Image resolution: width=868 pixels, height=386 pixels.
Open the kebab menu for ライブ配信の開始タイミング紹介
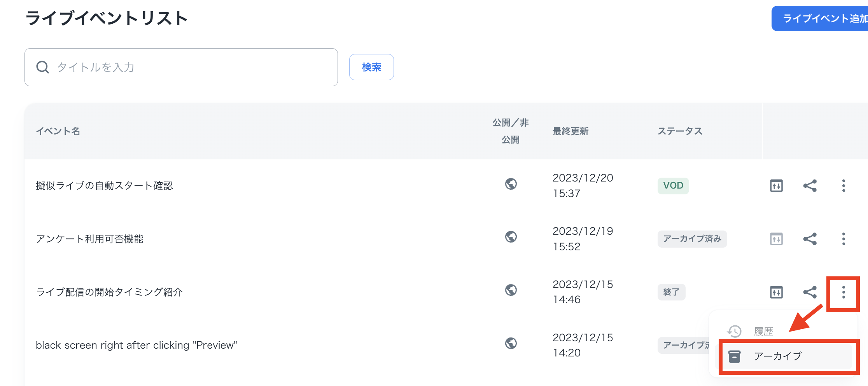pyautogui.click(x=843, y=293)
